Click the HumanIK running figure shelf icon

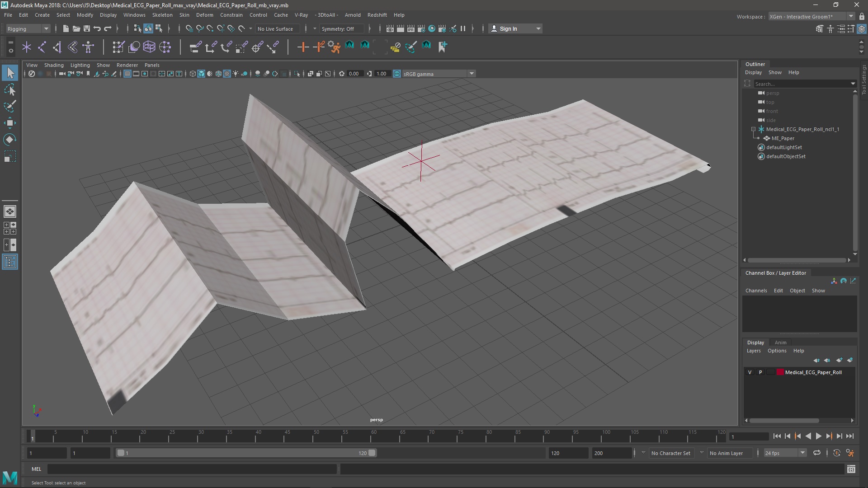[x=334, y=47]
